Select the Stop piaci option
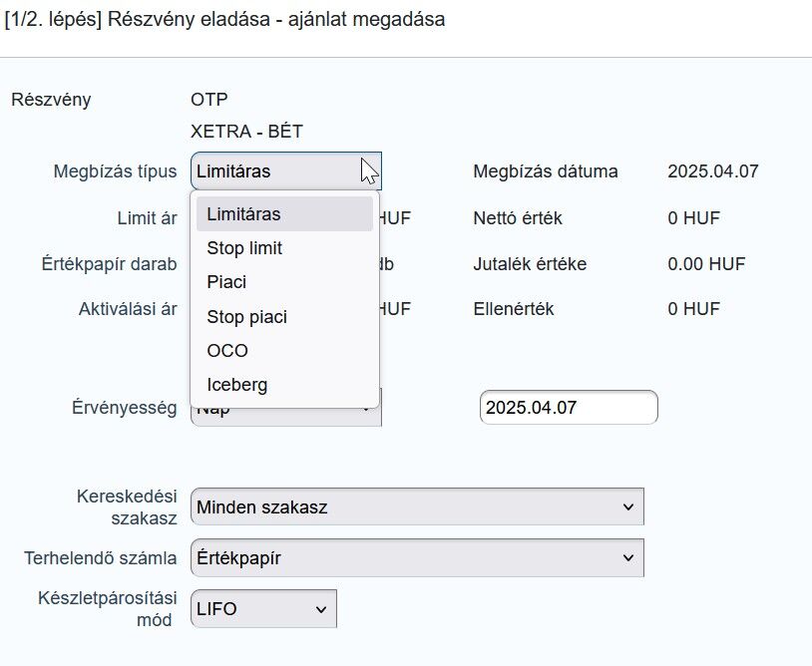 click(x=284, y=316)
